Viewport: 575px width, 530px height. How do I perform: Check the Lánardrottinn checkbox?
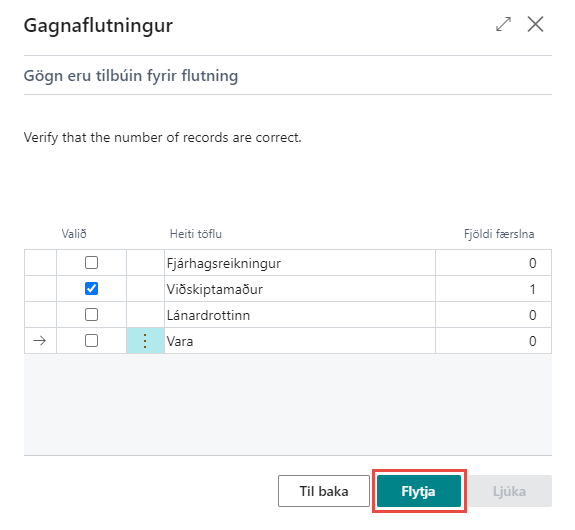coord(91,315)
